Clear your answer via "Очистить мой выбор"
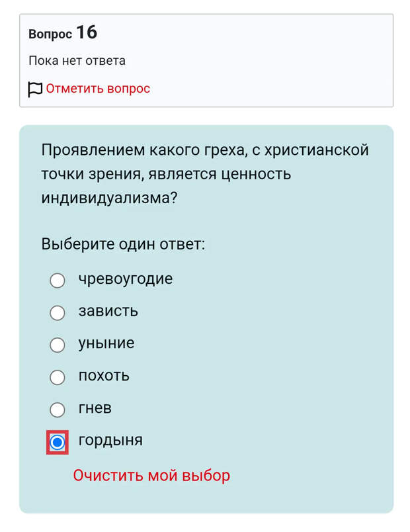410x532 pixels. 151,475
